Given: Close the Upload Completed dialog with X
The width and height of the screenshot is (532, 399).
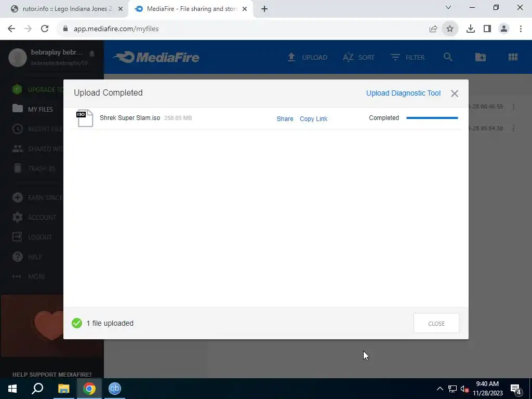Looking at the screenshot, I should click(x=454, y=94).
